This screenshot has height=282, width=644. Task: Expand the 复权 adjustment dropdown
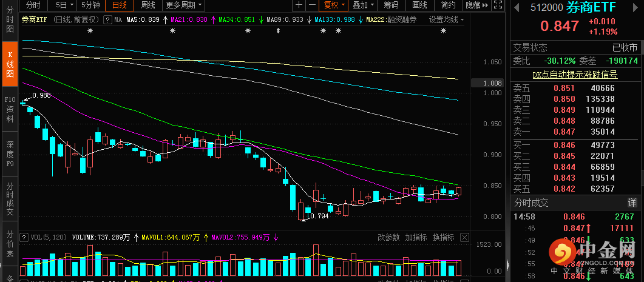coord(334,5)
